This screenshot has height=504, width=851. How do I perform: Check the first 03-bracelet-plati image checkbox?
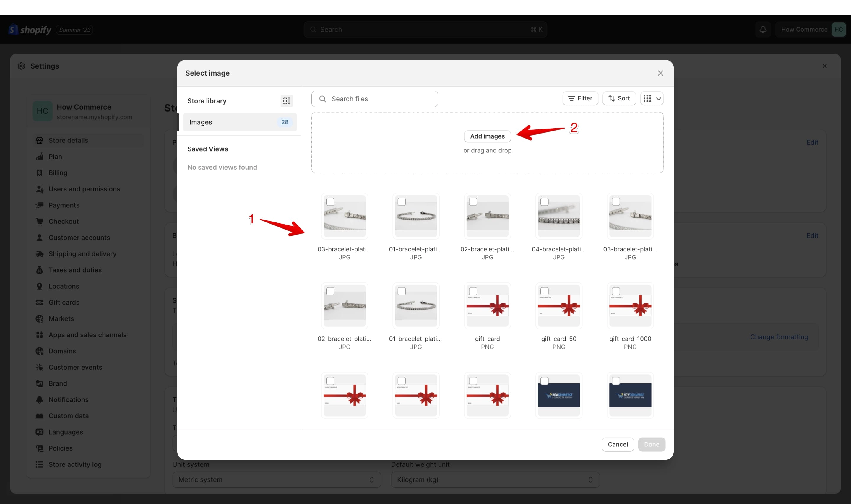330,202
